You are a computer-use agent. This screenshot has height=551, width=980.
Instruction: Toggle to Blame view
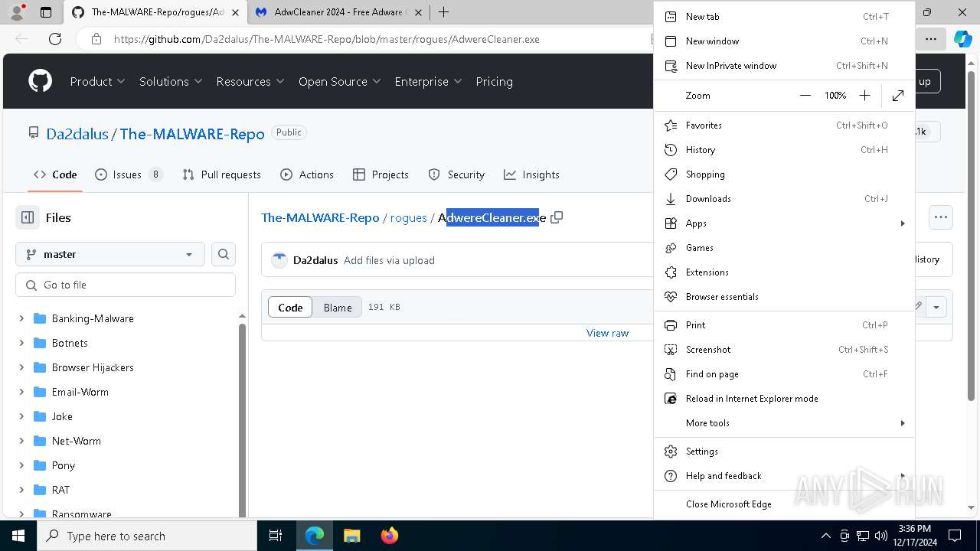click(338, 308)
